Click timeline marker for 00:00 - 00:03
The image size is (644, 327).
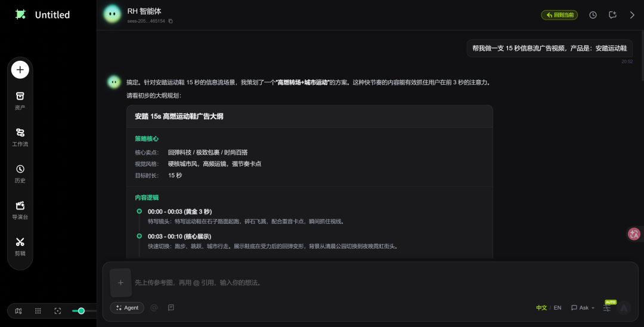click(139, 211)
